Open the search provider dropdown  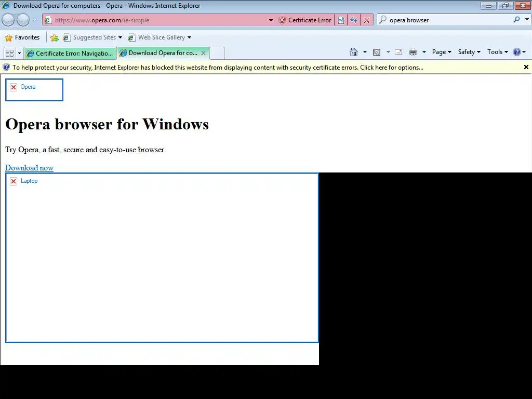[527, 20]
